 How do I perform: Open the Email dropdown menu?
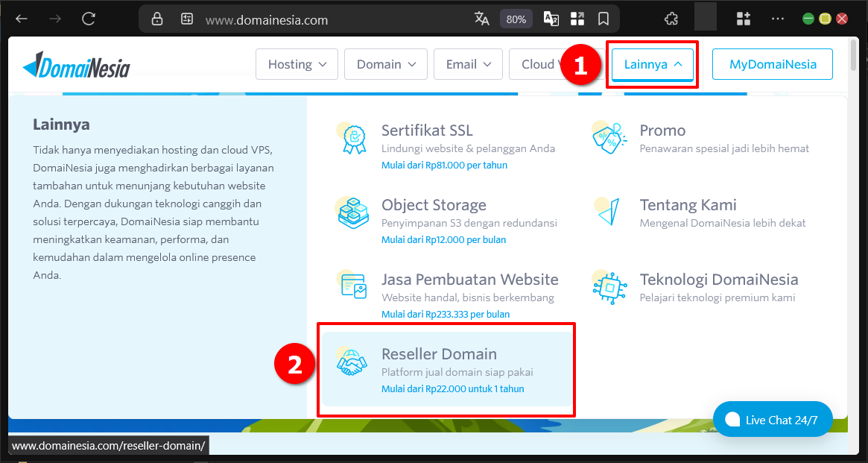tap(468, 64)
